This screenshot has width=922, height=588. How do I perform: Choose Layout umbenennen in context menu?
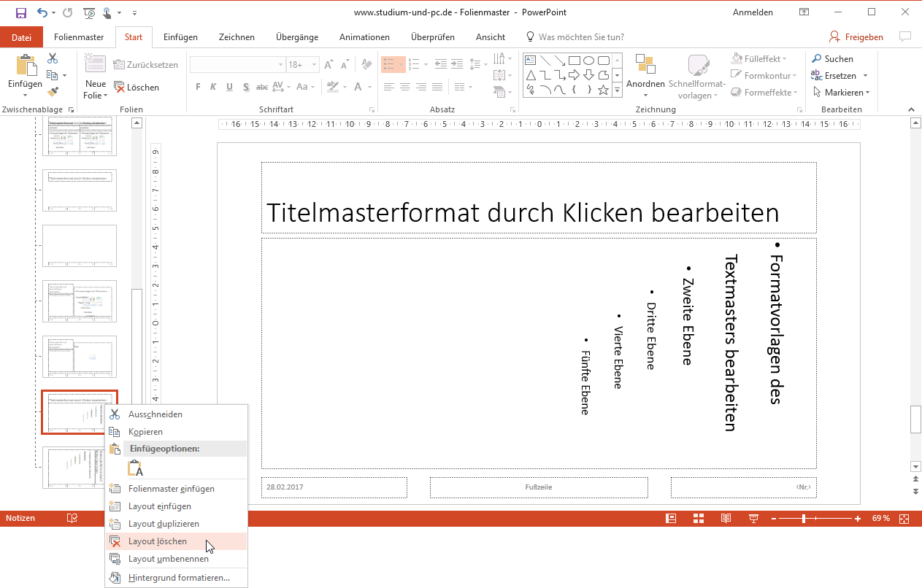(x=176, y=559)
